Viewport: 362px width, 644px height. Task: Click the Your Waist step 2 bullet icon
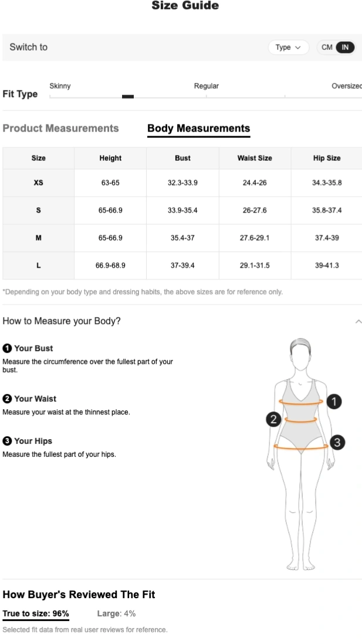coord(6,399)
